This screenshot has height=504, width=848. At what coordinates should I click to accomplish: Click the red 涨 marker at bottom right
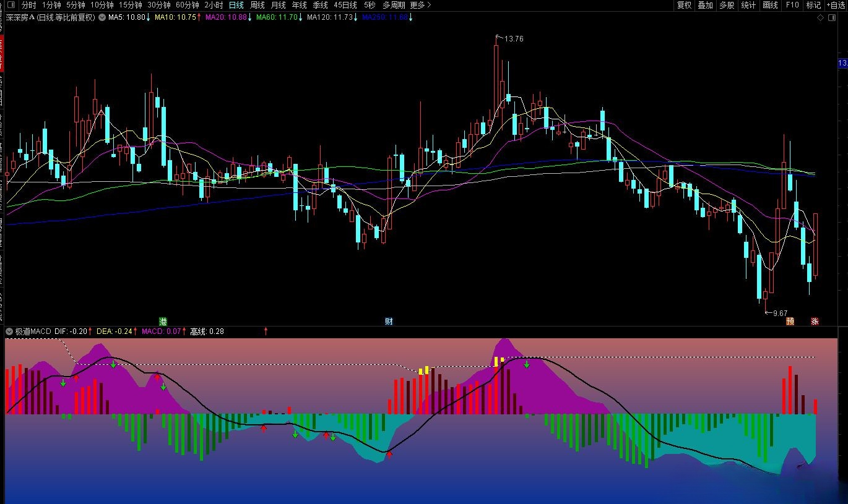pyautogui.click(x=815, y=322)
